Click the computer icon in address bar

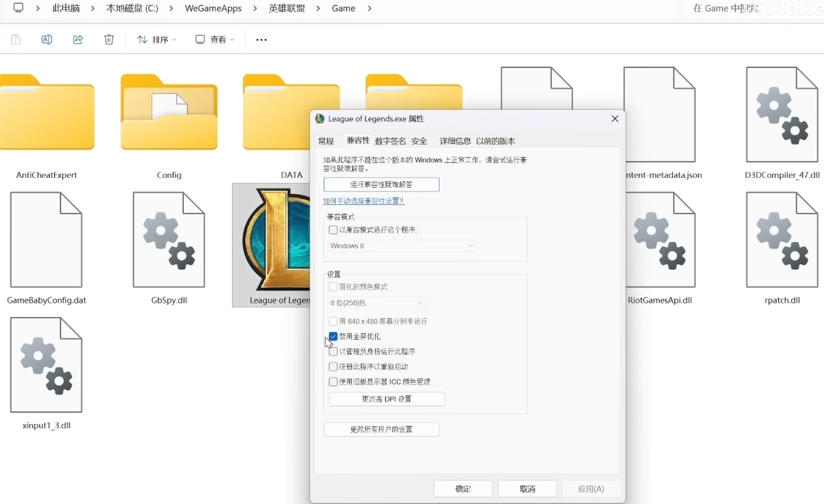18,8
